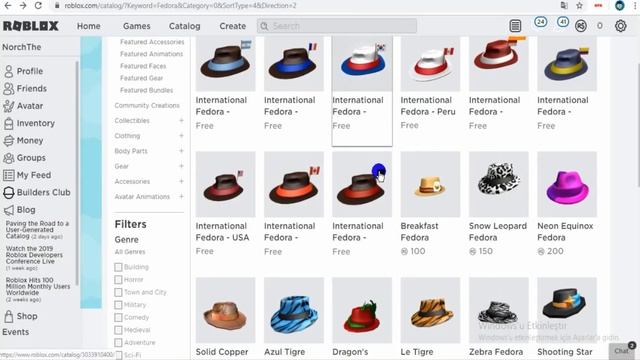Open the Inventory sidebar icon
This screenshot has height=360, width=640.
pyautogui.click(x=9, y=123)
